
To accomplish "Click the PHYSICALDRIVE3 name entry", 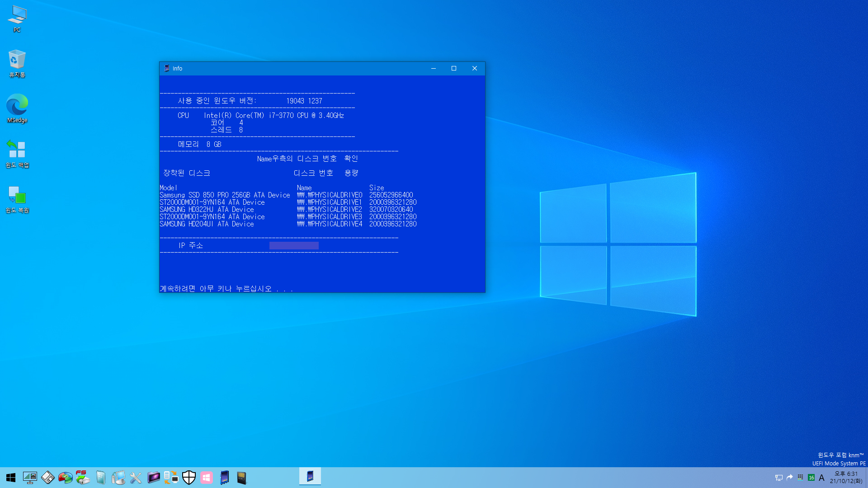I will tap(330, 217).
